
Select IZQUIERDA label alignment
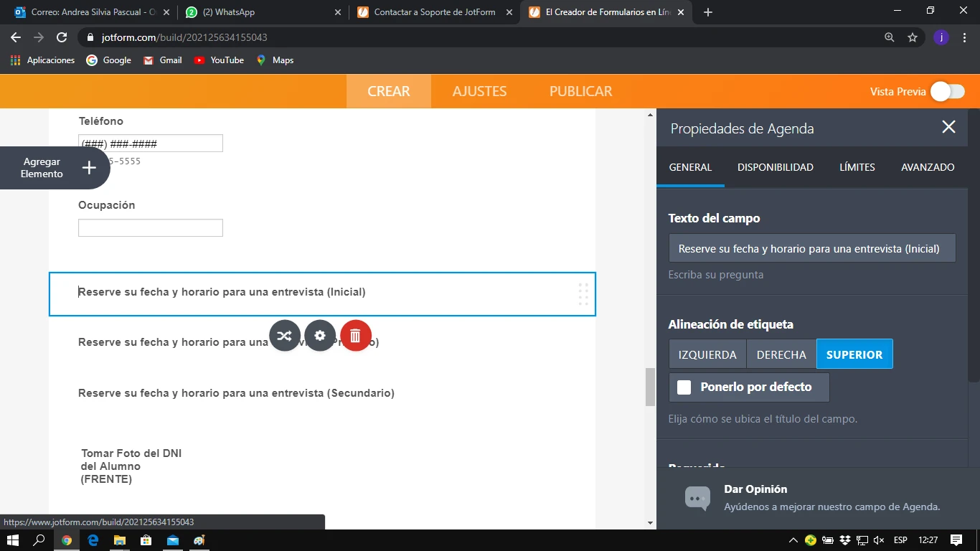tap(707, 354)
